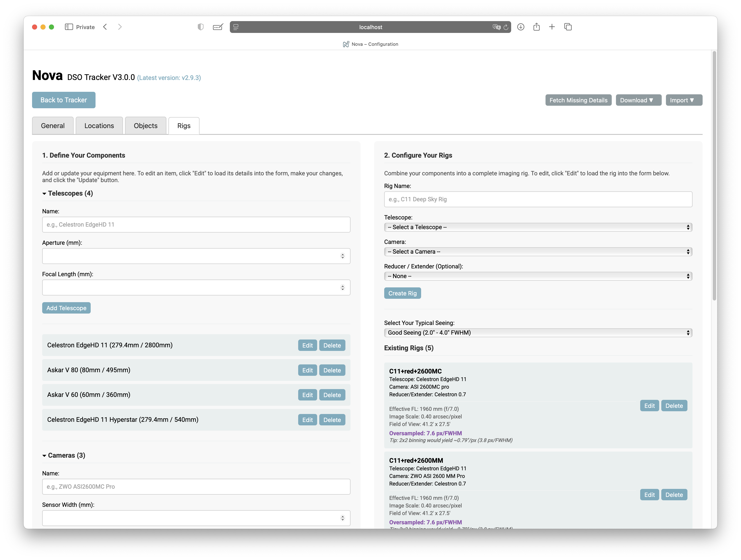Viewport: 741px width, 560px height.
Task: Click the Back to Tracker button
Action: pyautogui.click(x=64, y=100)
